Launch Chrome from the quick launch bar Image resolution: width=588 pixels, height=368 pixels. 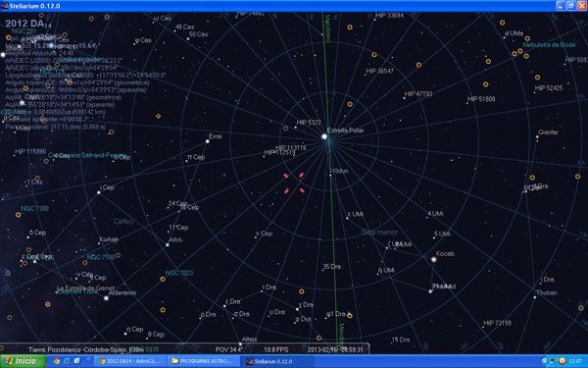click(x=57, y=361)
